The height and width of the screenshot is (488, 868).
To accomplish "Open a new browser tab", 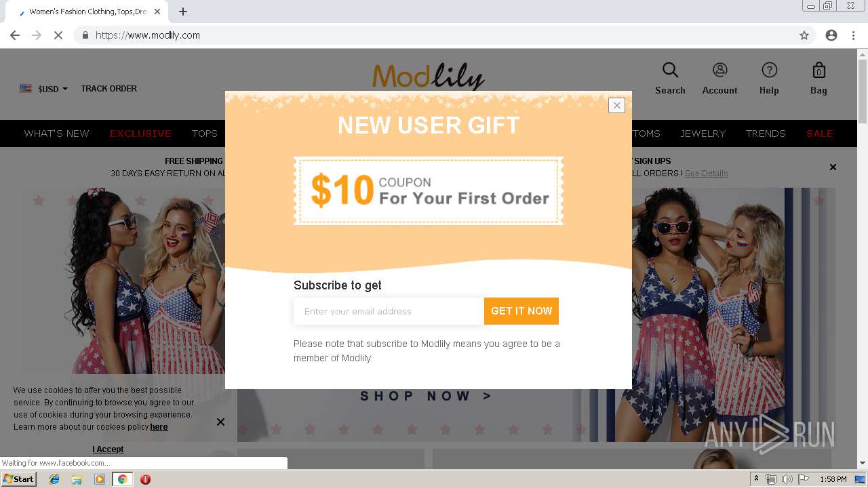I will [183, 12].
